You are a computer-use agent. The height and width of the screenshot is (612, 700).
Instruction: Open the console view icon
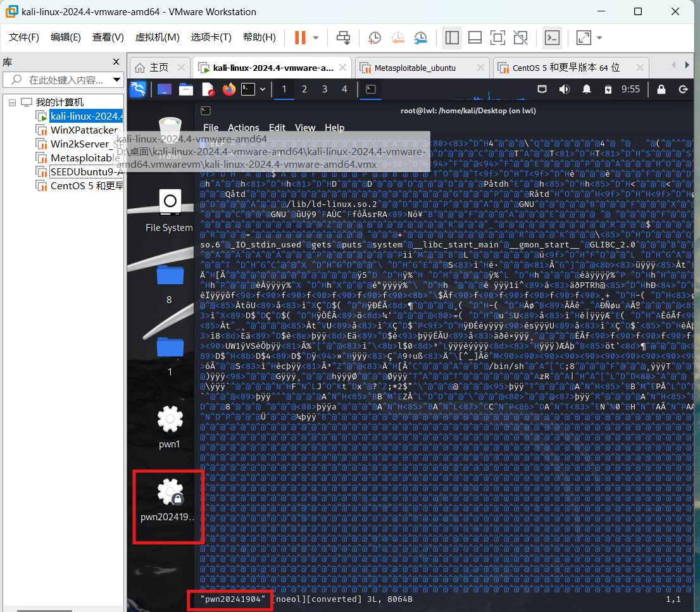pyautogui.click(x=553, y=37)
